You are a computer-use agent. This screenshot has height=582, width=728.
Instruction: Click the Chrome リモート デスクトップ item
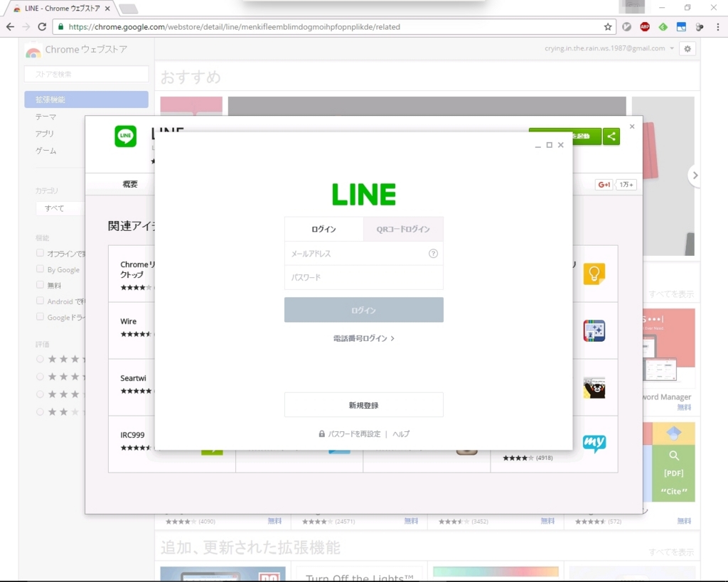coord(132,274)
